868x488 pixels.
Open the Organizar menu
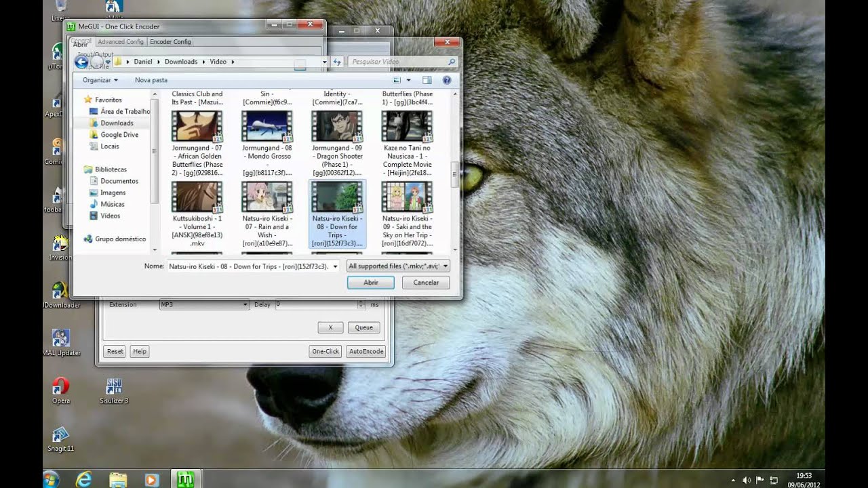click(x=100, y=80)
